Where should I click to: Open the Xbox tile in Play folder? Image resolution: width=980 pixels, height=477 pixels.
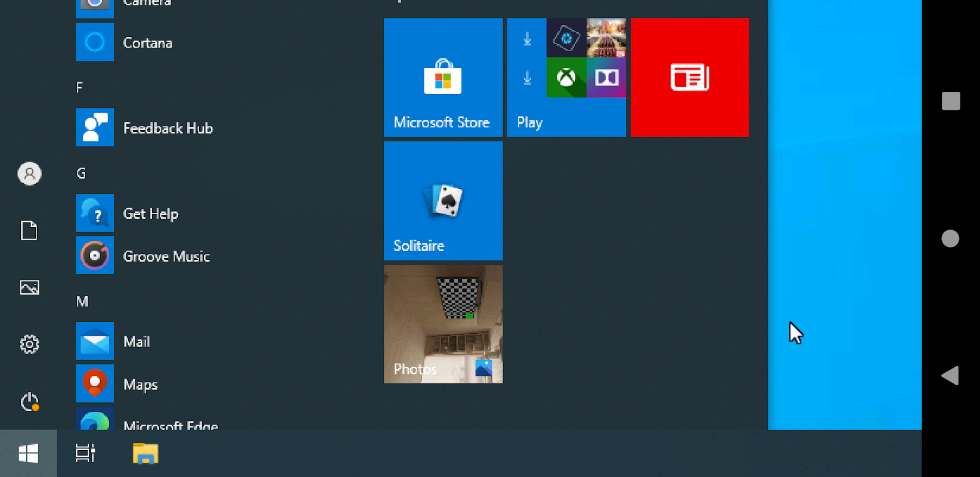pyautogui.click(x=566, y=78)
